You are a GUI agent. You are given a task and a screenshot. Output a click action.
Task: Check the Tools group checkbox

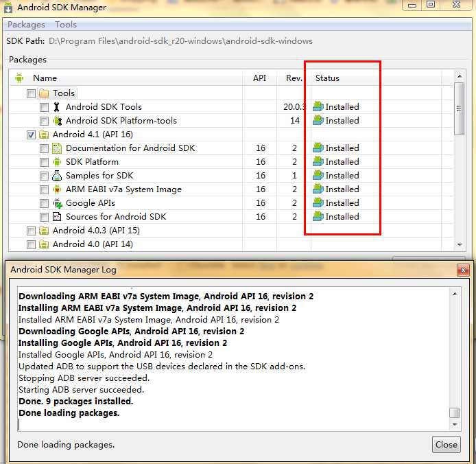pos(31,93)
